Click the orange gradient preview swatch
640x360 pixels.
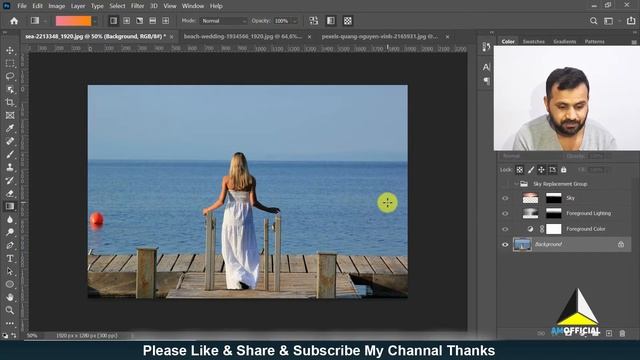coord(73,21)
